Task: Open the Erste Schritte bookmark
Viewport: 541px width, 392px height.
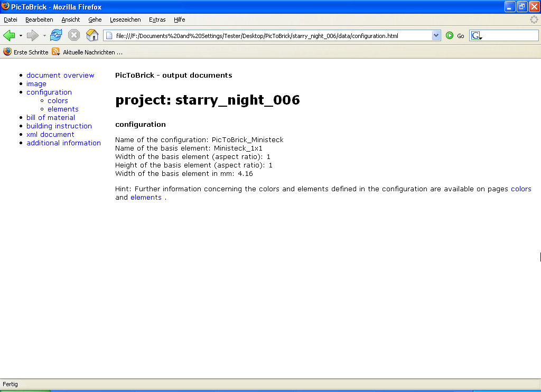Action: click(31, 52)
